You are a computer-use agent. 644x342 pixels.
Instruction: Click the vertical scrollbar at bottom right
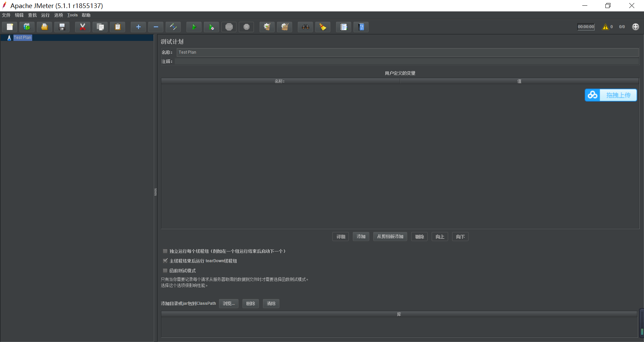point(642,323)
